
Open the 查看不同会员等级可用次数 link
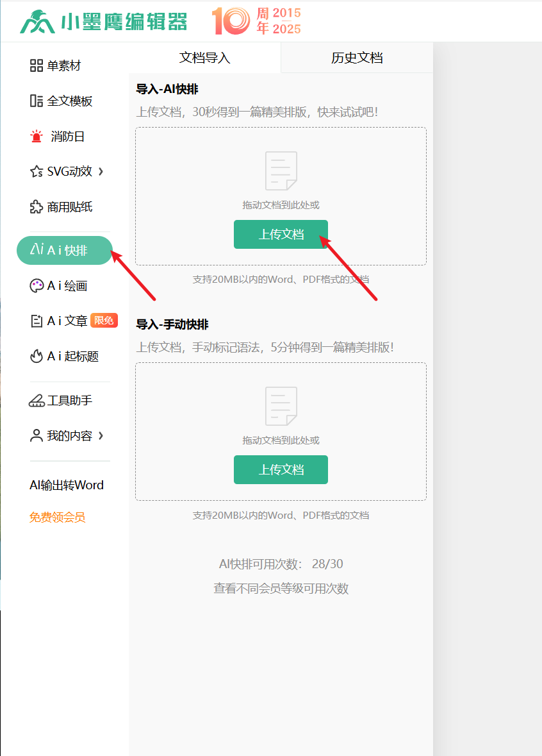[x=281, y=589]
